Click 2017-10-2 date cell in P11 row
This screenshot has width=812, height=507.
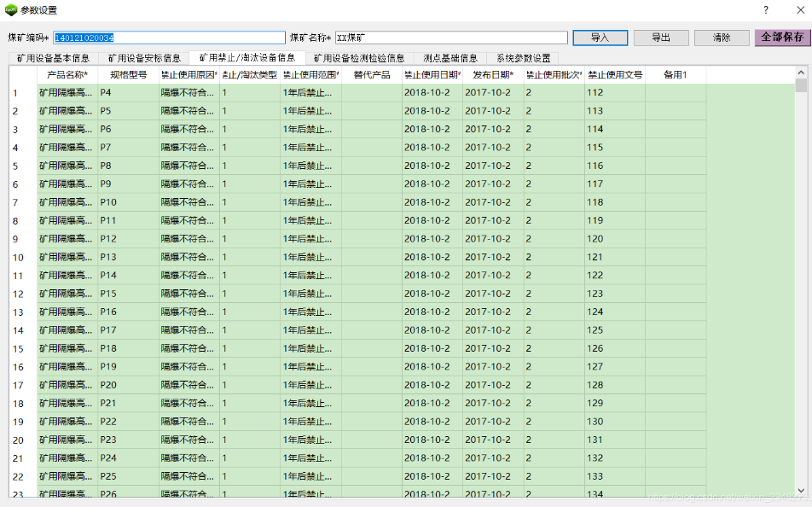coord(494,221)
